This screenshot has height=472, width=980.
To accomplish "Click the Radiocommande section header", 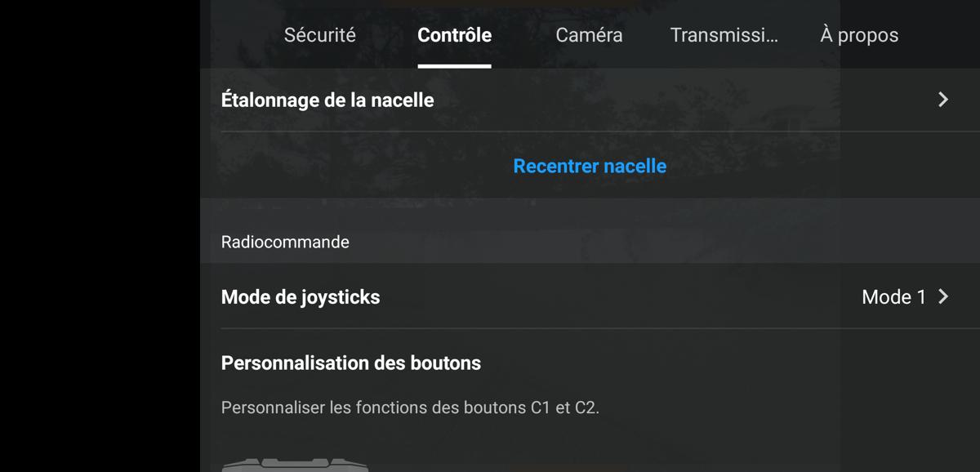I will point(285,242).
